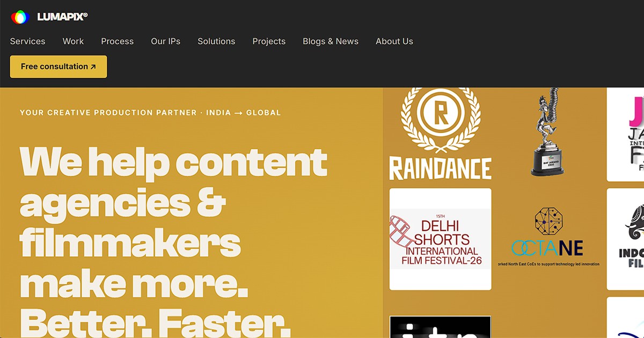
Task: Open Blogs & News link
Action: click(x=331, y=41)
